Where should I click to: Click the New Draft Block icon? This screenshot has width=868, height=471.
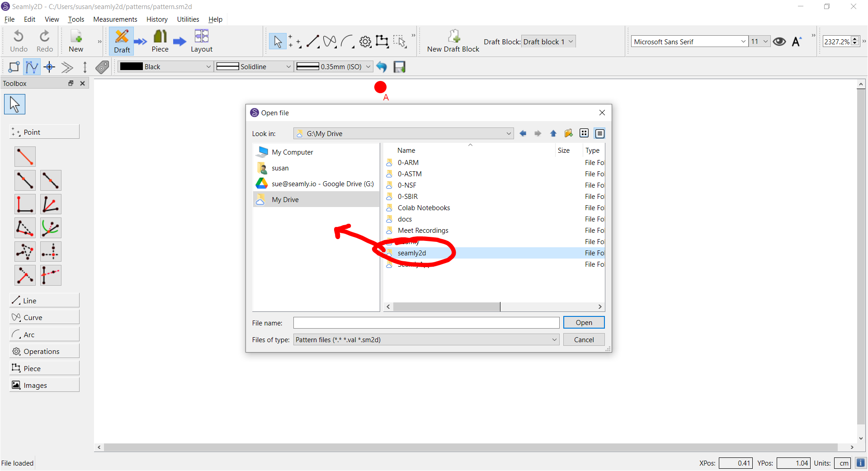(453, 37)
